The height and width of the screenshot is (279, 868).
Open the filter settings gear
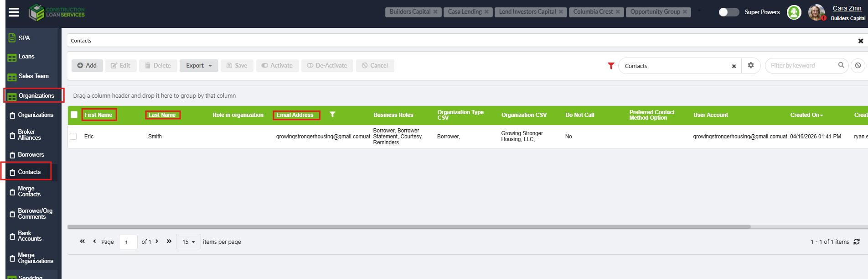[x=751, y=66]
